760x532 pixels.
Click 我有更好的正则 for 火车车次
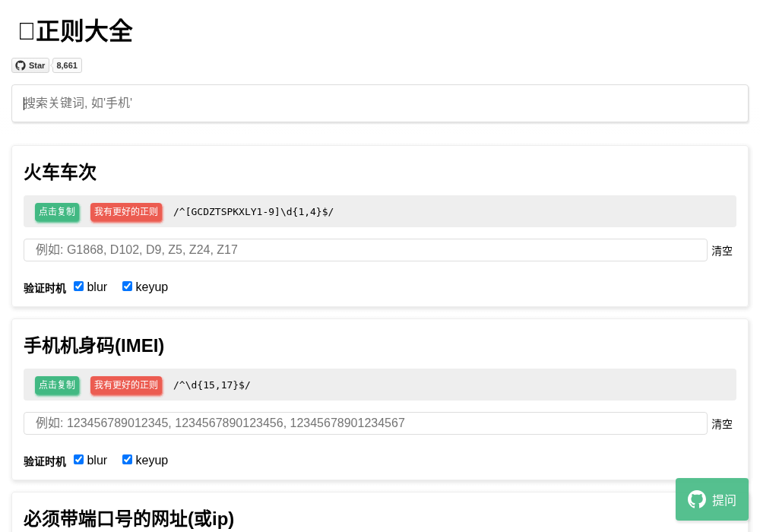coord(126,212)
